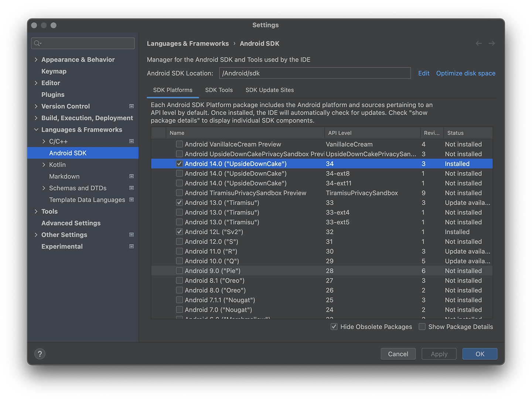Click the indicator icon beside Experimental
The width and height of the screenshot is (532, 401).
point(132,246)
